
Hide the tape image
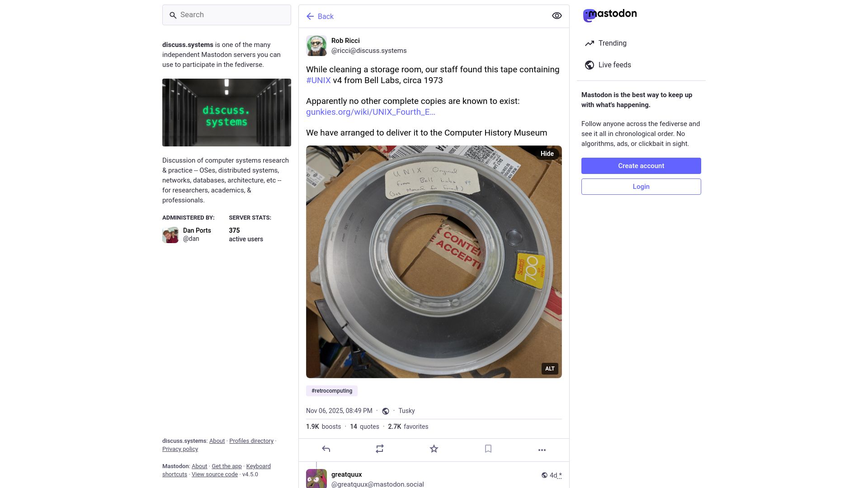pyautogui.click(x=547, y=154)
